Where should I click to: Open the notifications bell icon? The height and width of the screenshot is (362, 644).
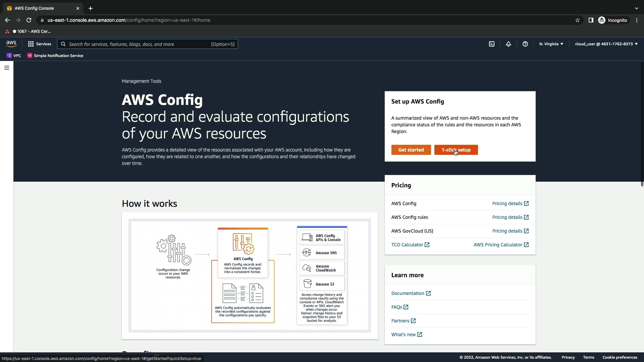[x=508, y=44]
